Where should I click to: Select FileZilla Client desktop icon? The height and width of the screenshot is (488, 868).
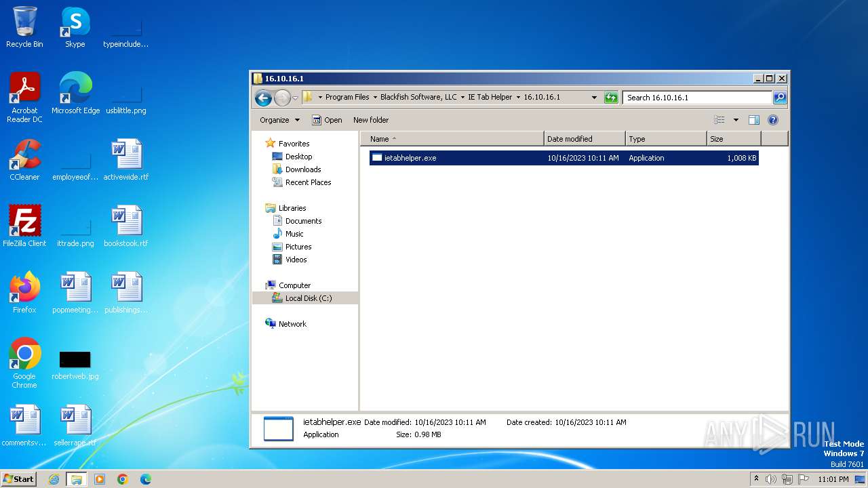click(x=24, y=226)
